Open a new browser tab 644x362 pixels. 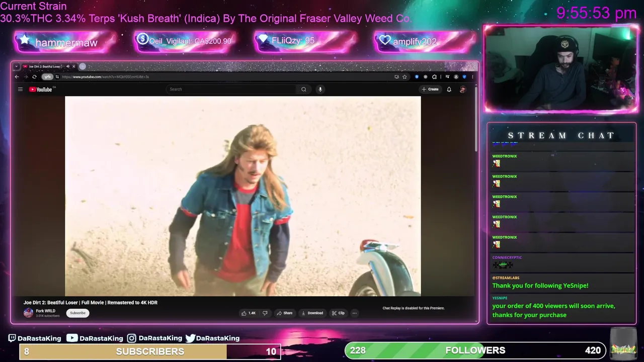point(83,66)
